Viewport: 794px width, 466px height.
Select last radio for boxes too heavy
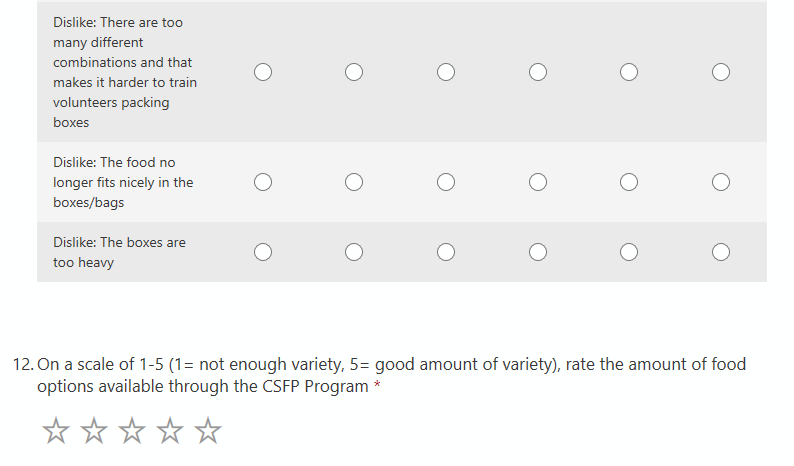pos(721,252)
